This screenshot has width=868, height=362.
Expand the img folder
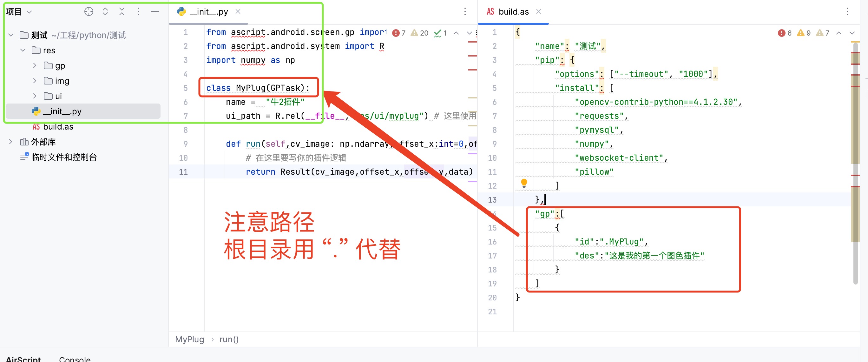(35, 81)
